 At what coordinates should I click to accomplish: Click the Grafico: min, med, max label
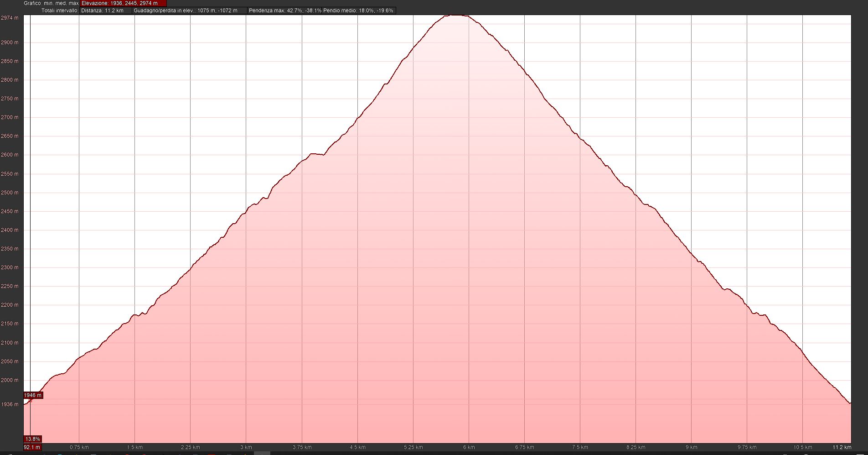(x=51, y=3)
